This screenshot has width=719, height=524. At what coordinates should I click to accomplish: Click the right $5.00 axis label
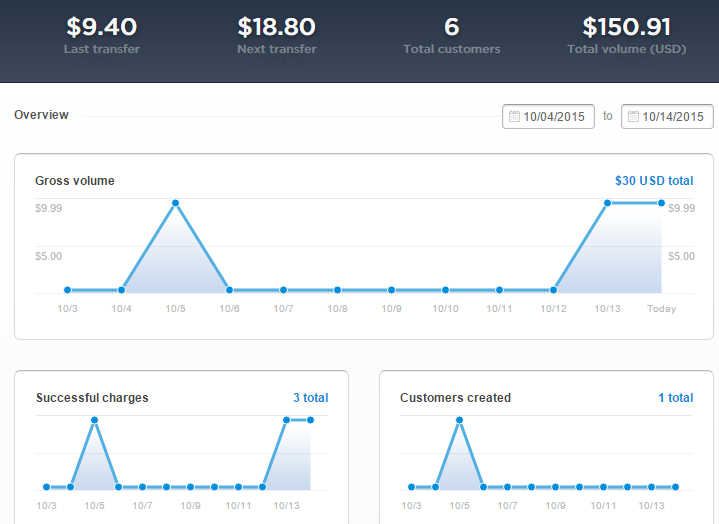[x=681, y=256]
